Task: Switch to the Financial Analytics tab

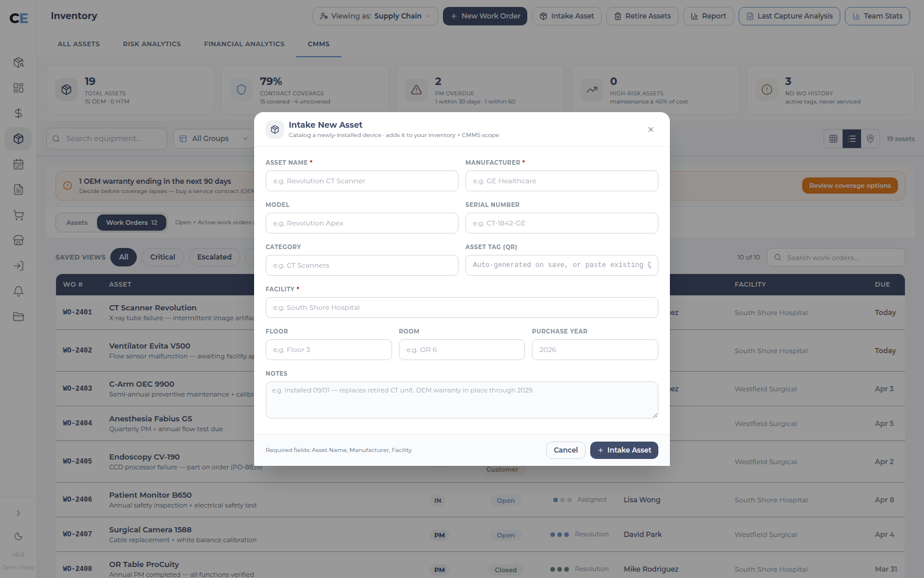Action: coord(244,44)
